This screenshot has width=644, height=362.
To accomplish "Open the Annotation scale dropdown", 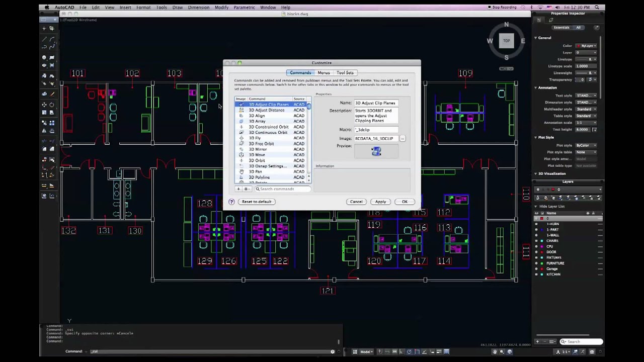I will click(587, 123).
